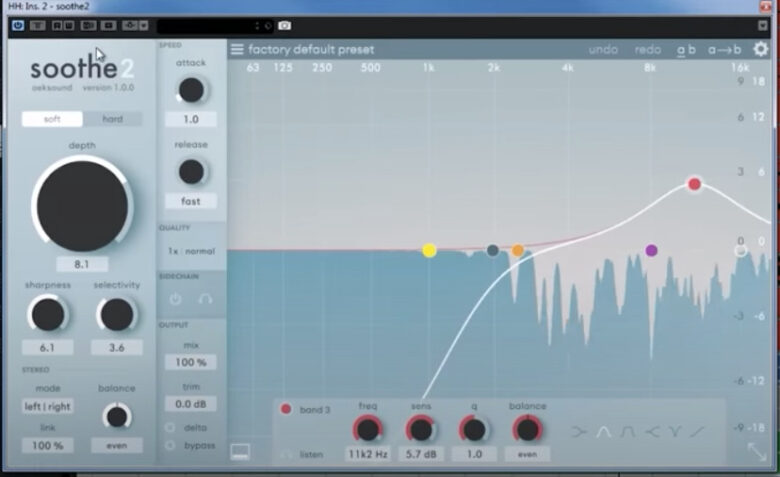Choose the high shelf band shape icon

[x=652, y=432]
